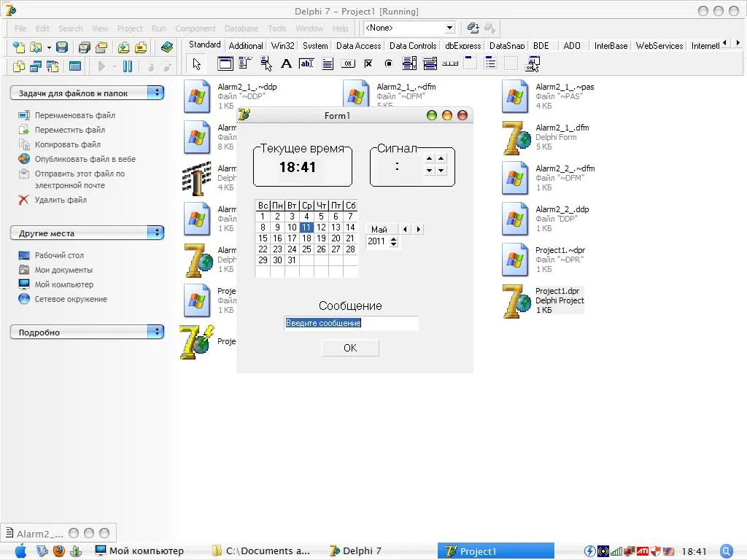Increase the year 2011 with spinner up
The height and width of the screenshot is (560, 747).
393,238
